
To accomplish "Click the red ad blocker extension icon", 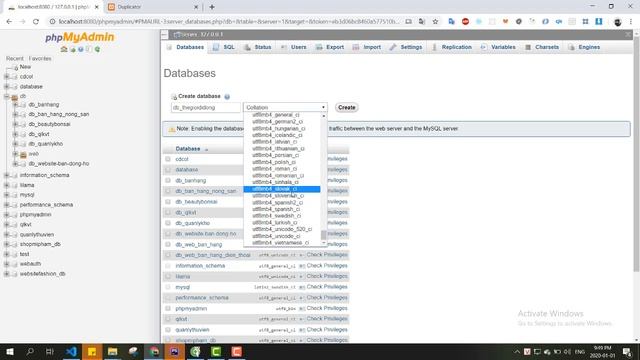I will (465, 22).
